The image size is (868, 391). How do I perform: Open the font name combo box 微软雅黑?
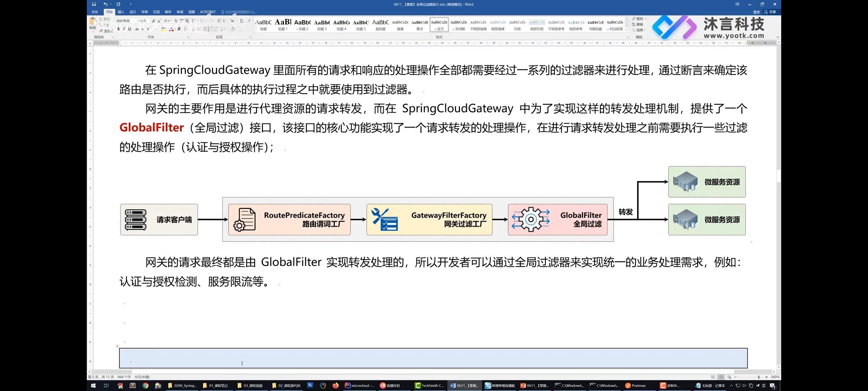coord(127,21)
